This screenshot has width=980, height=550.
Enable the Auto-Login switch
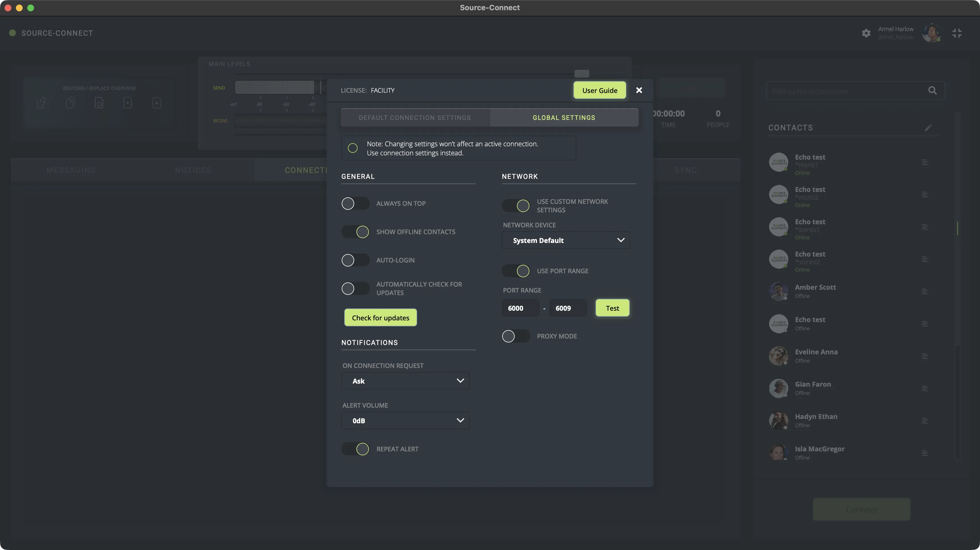pos(355,260)
